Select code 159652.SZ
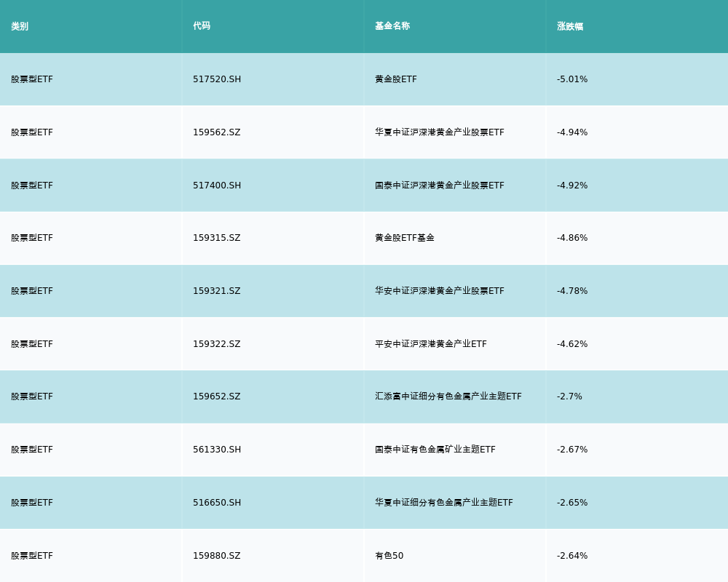The image size is (728, 582). [217, 396]
